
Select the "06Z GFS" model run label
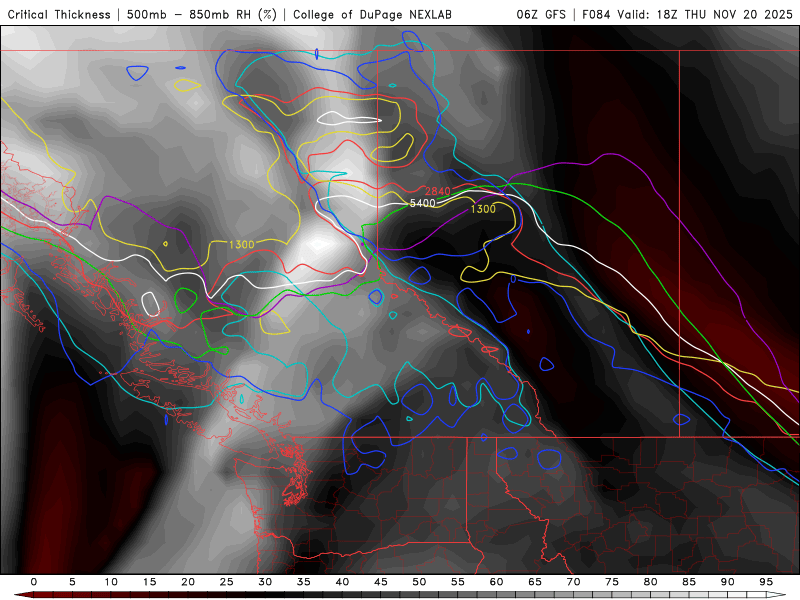coord(541,14)
